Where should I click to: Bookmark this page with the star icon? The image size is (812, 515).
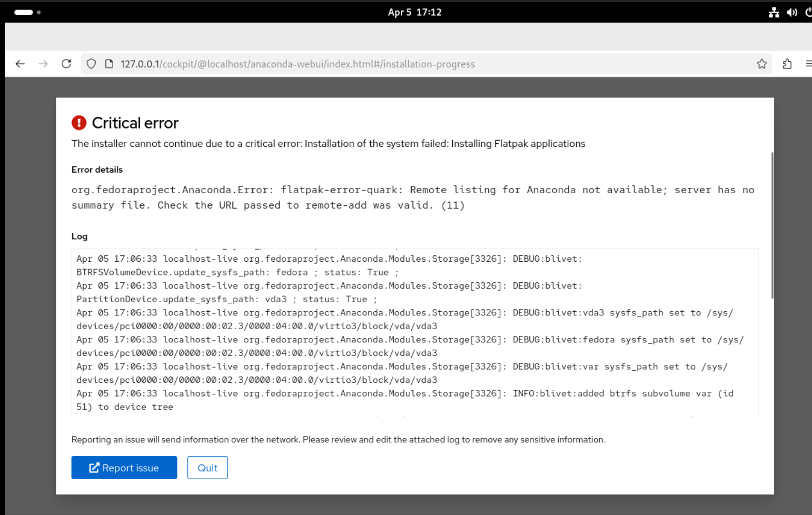click(x=761, y=64)
